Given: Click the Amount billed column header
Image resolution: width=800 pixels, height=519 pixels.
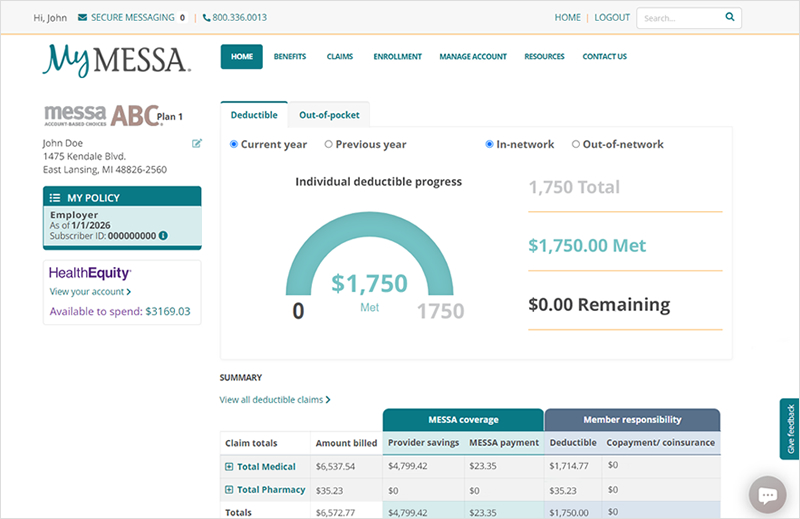Looking at the screenshot, I should click(346, 443).
